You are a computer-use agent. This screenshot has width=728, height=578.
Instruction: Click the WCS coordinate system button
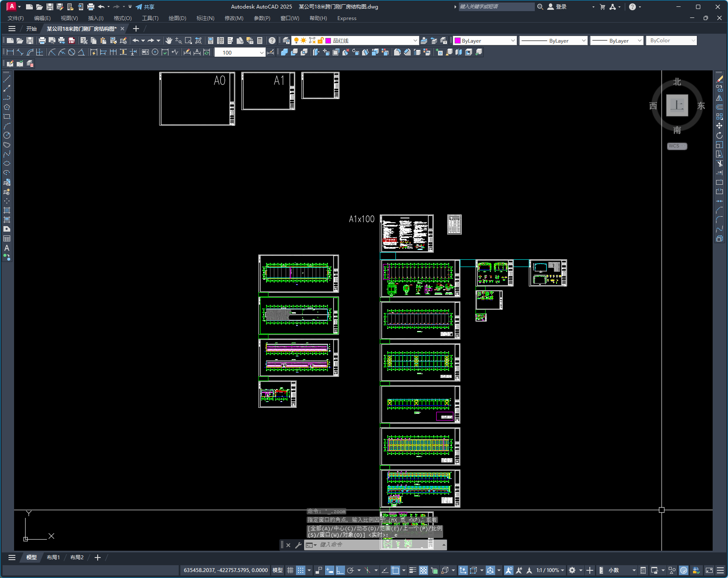[677, 146]
